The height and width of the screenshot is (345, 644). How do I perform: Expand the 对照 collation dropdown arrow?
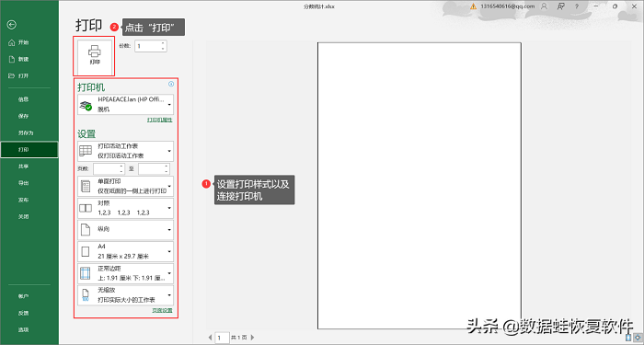169,208
